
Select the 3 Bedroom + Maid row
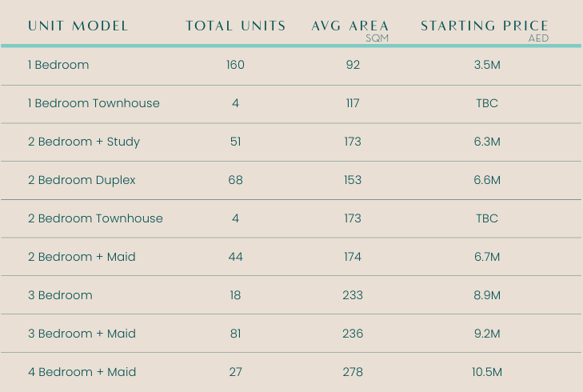82,334
